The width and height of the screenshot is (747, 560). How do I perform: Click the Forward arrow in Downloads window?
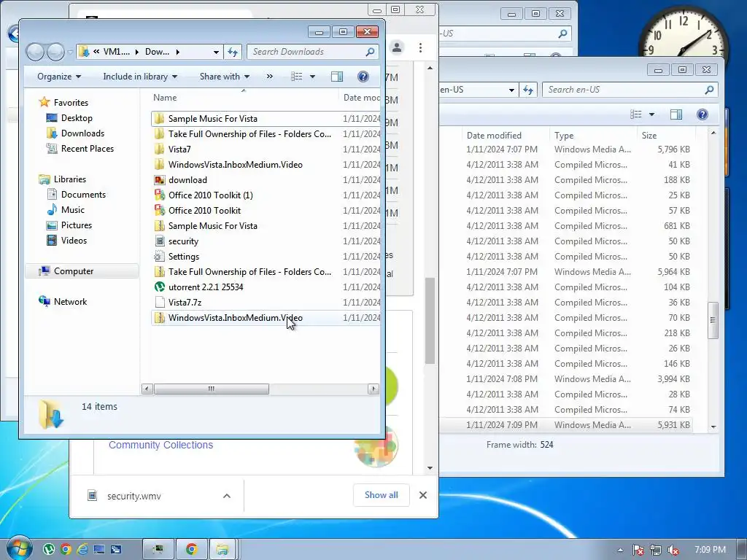[55, 52]
